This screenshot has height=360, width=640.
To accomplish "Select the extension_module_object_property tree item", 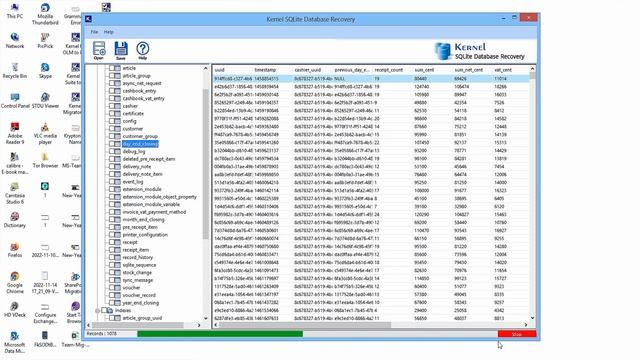I will tap(160, 197).
